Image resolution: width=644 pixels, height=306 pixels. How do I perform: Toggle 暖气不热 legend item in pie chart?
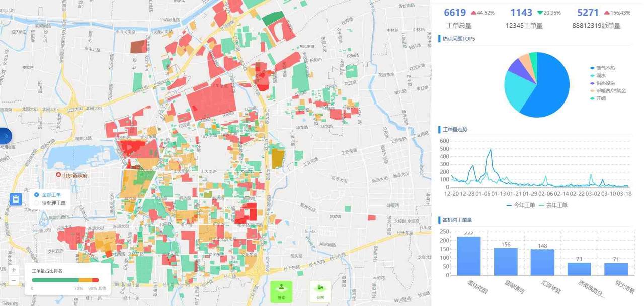coord(605,68)
